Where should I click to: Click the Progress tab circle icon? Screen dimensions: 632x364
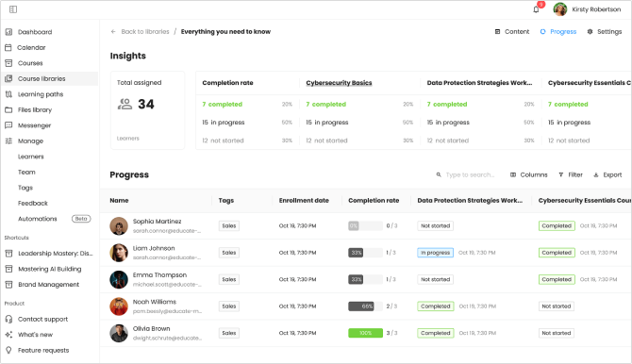point(543,31)
